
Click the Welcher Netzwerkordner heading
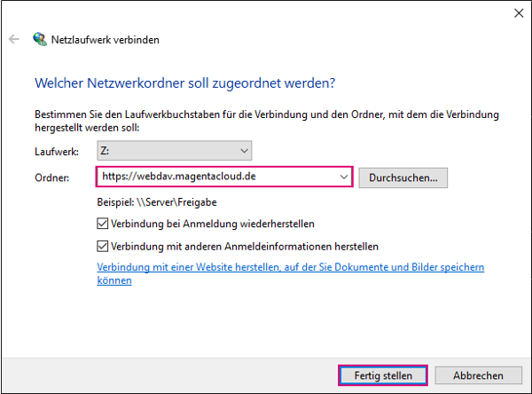click(185, 83)
